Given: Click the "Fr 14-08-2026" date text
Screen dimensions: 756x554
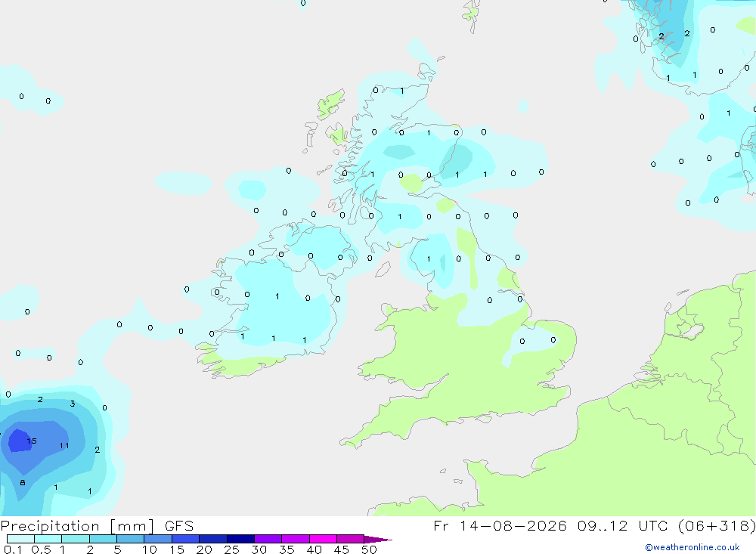Looking at the screenshot, I should click(500, 525).
